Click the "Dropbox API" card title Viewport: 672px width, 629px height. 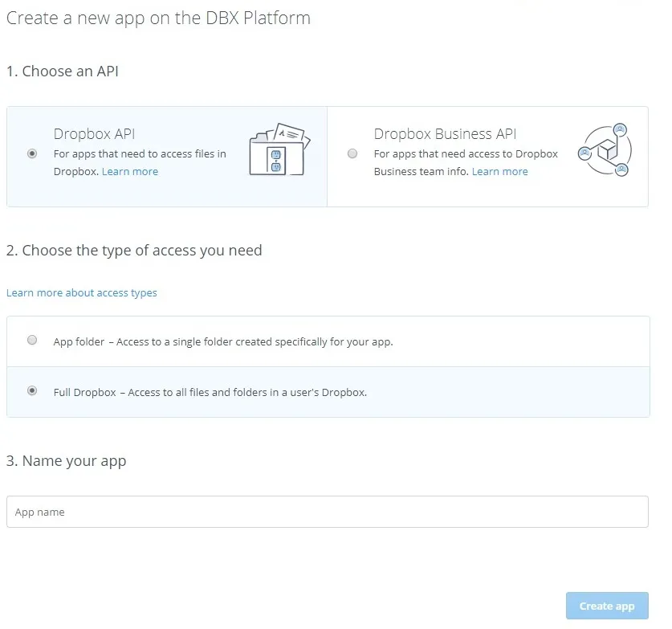94,134
